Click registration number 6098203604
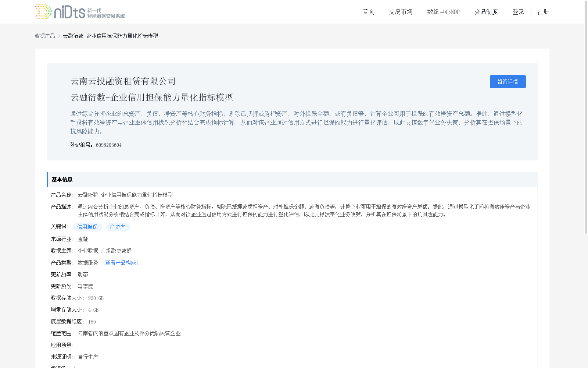Viewport: 588px width, 368px height. click(109, 145)
